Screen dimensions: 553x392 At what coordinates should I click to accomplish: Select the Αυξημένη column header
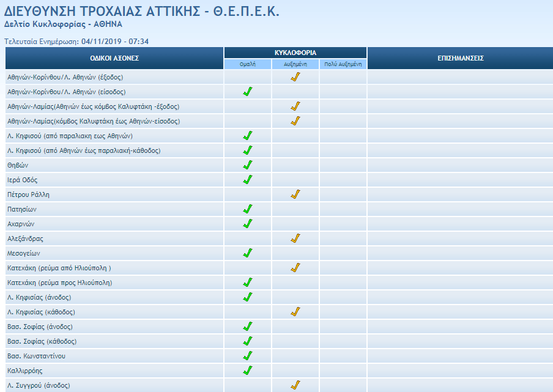[x=295, y=64]
